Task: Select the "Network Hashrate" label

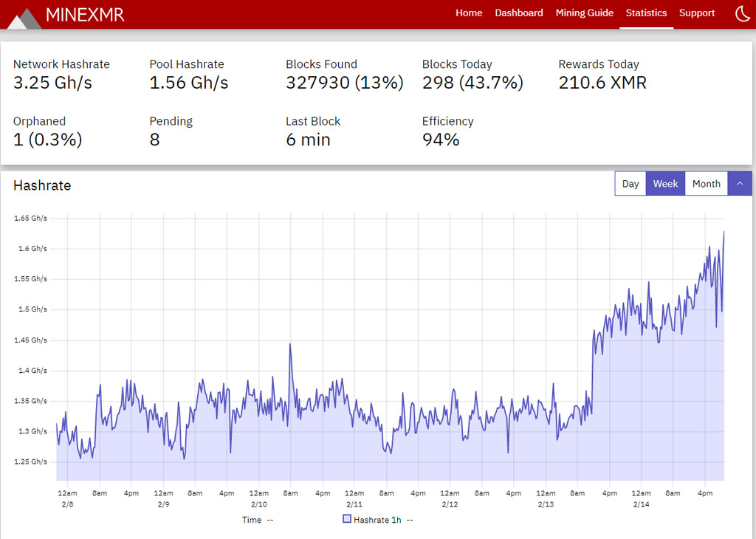Action: click(61, 64)
